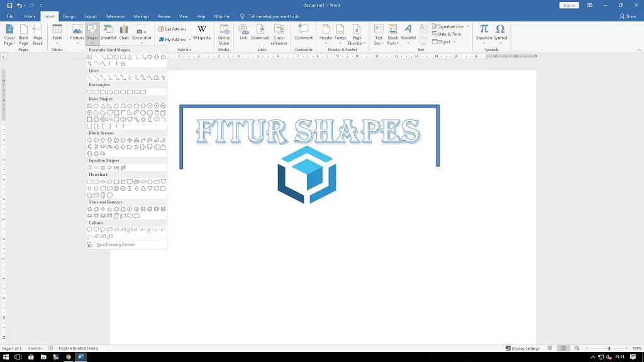Choose the Lightning Bolt basic shape
The width and height of the screenshot is (644, 362).
pos(136,119)
